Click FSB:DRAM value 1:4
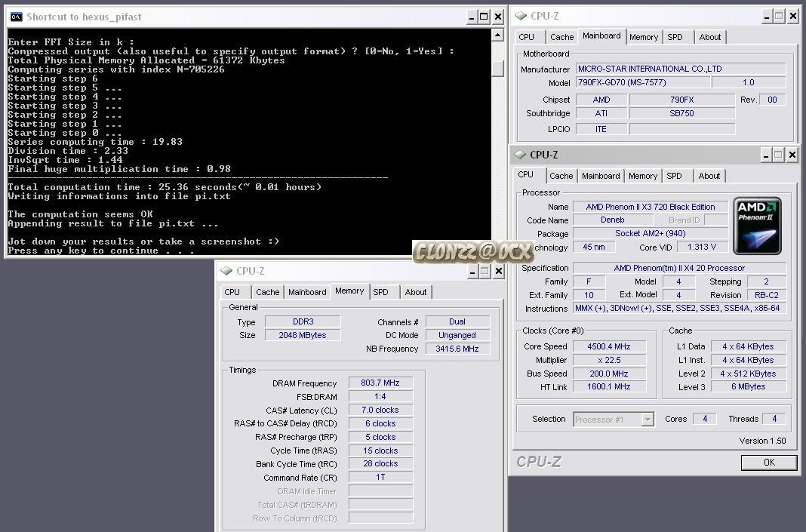The height and width of the screenshot is (532, 806). [x=380, y=396]
